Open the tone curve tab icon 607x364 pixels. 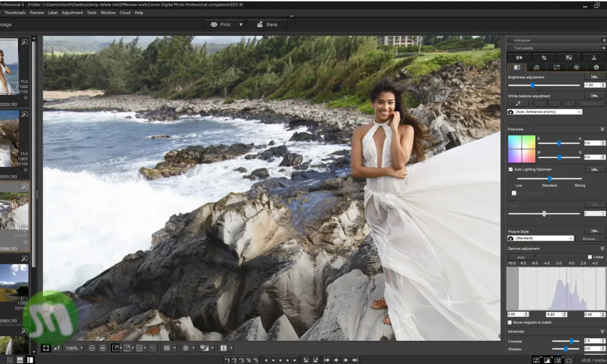pyautogui.click(x=556, y=67)
